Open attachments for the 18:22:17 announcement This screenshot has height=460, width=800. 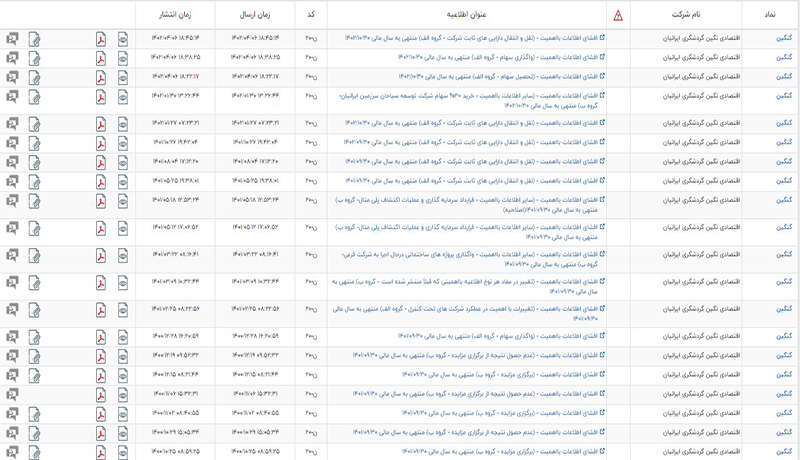click(x=35, y=75)
